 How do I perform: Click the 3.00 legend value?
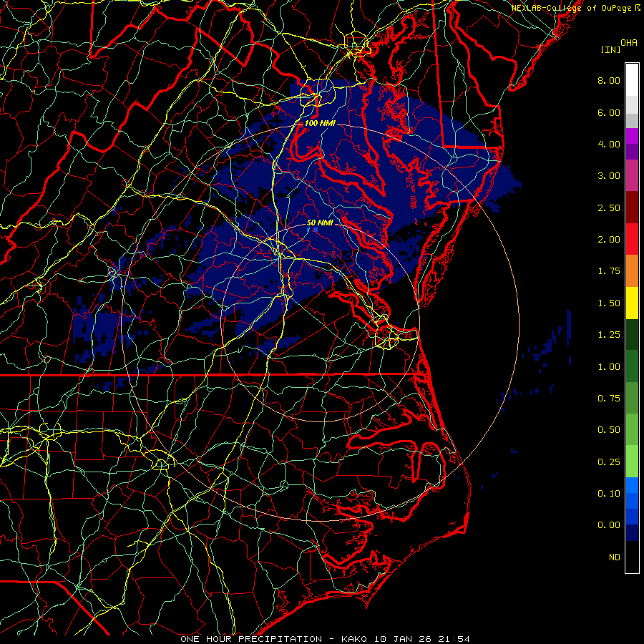pos(609,176)
